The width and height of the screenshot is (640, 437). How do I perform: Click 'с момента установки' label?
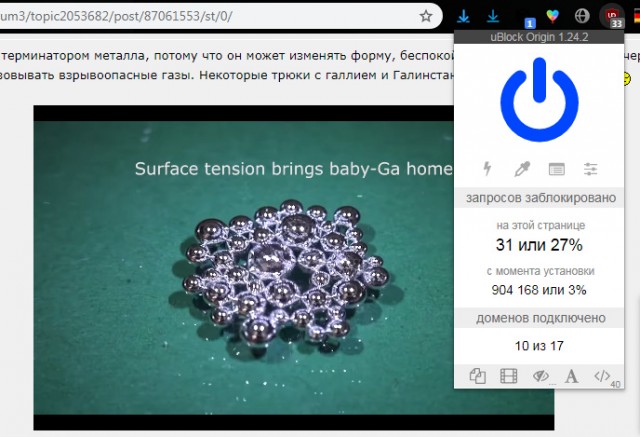point(540,271)
